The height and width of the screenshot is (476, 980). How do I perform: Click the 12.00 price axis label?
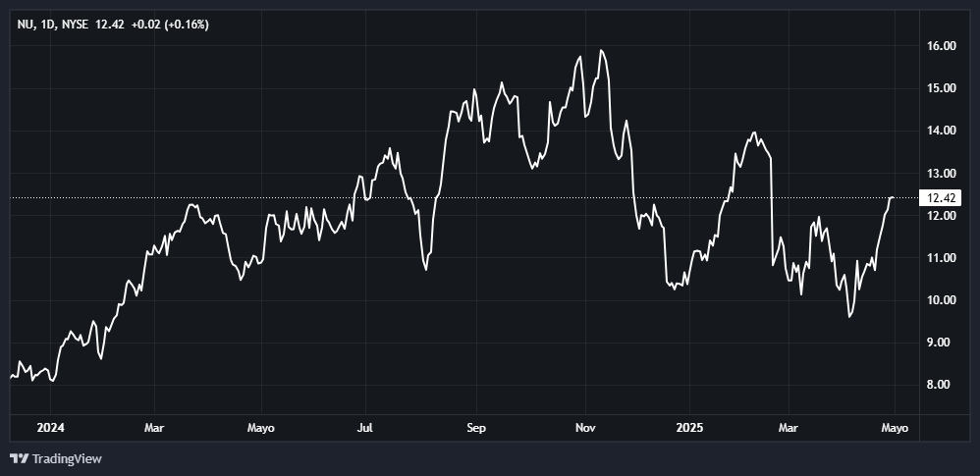click(x=943, y=216)
